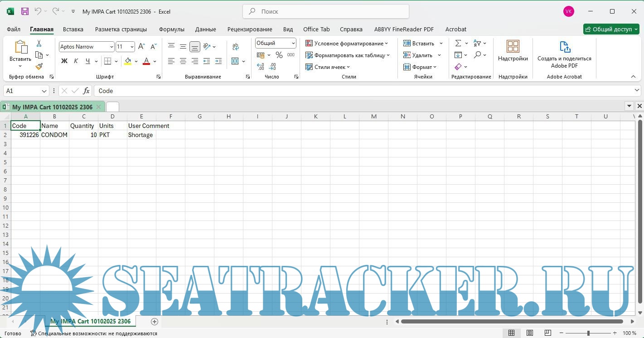Click the AutoSum sigma icon
644x338 pixels.
(x=458, y=44)
